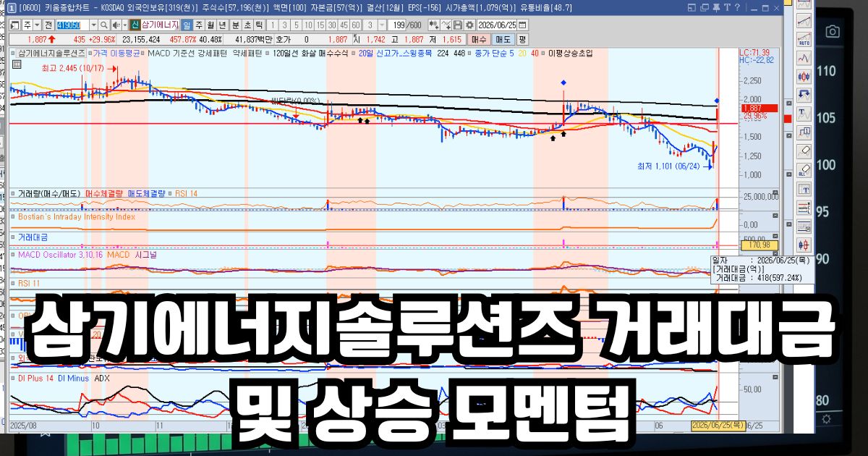Click the speaker sound icon in toolbar
Image resolution: width=868 pixels, height=456 pixels.
(x=116, y=25)
